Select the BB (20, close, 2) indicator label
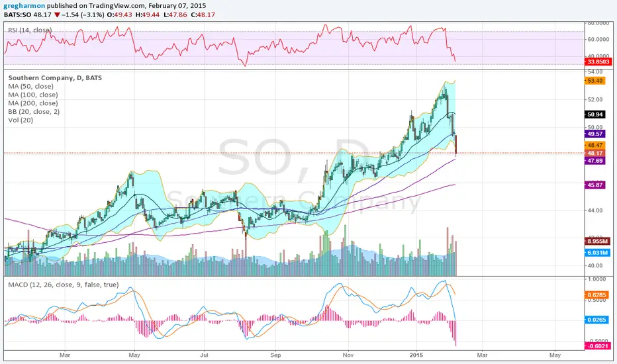 [x=34, y=112]
